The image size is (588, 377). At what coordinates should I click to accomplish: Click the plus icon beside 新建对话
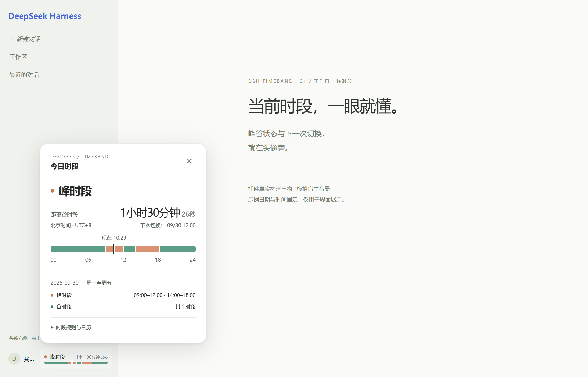pos(12,39)
